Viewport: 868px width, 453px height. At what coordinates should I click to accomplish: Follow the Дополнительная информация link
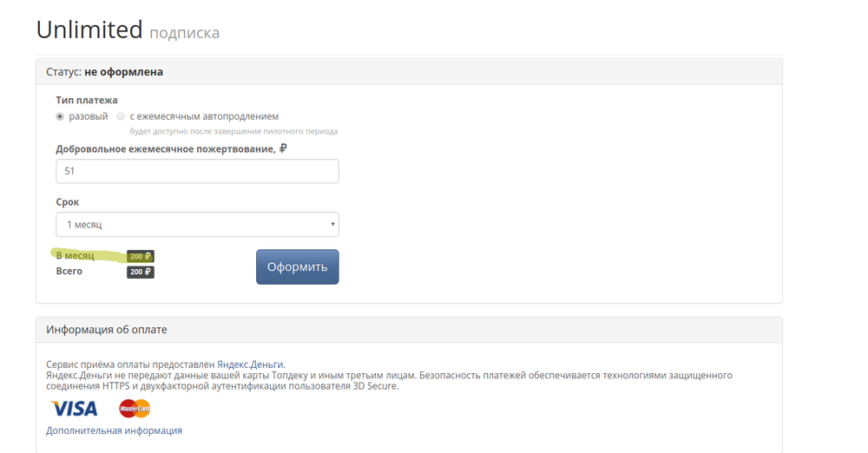pos(114,430)
